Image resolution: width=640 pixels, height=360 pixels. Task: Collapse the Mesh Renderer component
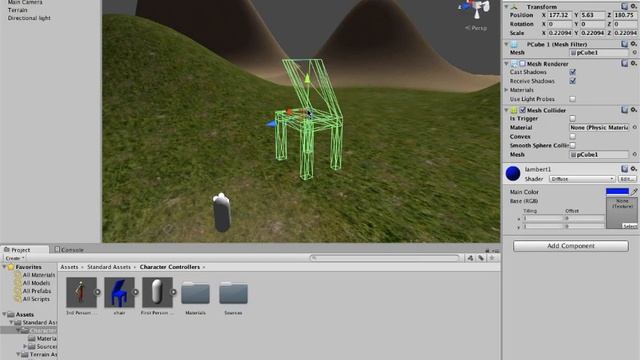pyautogui.click(x=506, y=64)
